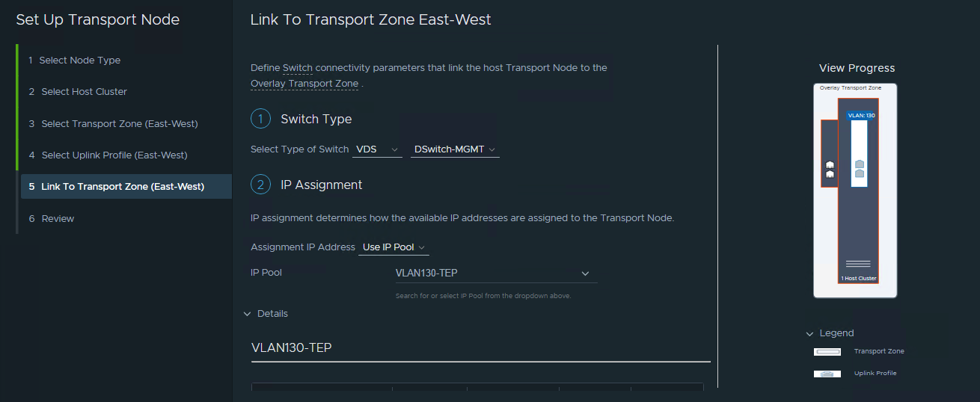Click the step 2 circle icon for IP Assignment
Image resolution: width=980 pixels, height=402 pixels.
coord(260,185)
